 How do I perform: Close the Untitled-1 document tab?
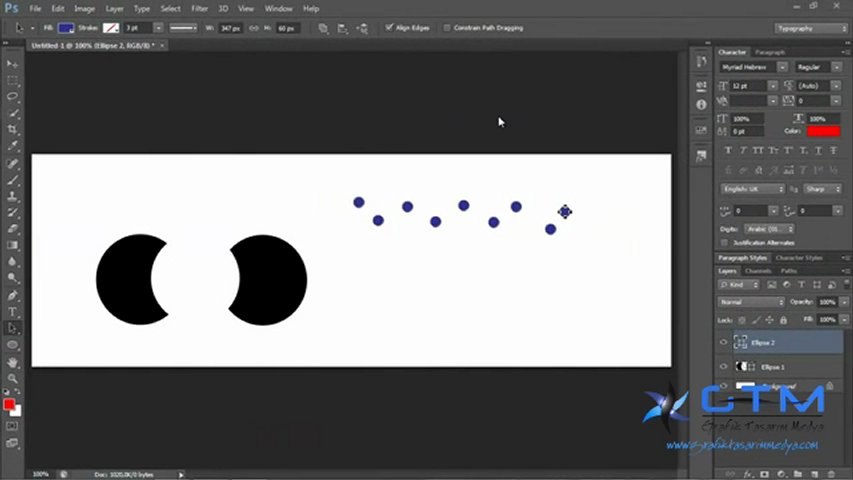[162, 46]
